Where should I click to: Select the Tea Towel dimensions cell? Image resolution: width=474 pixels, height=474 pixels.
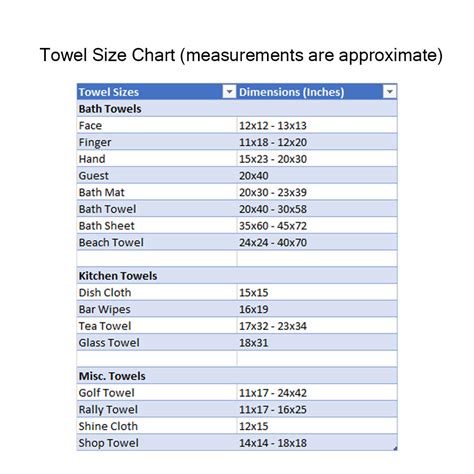tap(317, 326)
